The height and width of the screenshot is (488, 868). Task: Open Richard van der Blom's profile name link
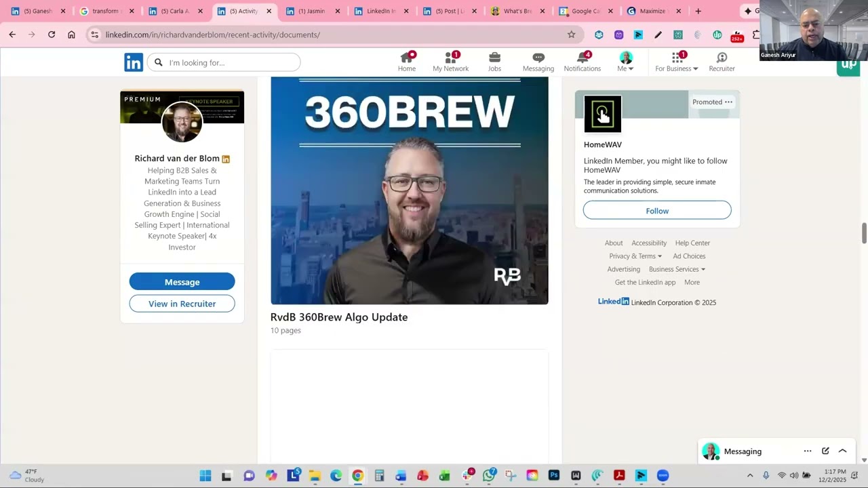coord(177,159)
